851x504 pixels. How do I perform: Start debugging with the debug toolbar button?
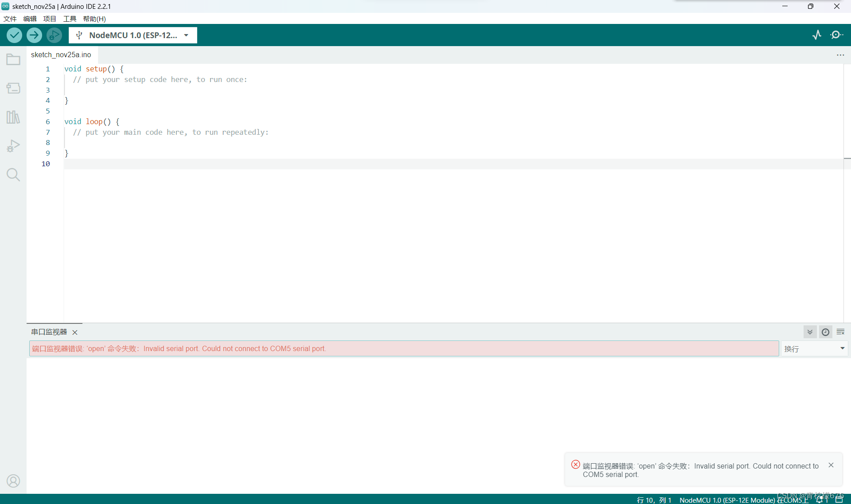[54, 35]
